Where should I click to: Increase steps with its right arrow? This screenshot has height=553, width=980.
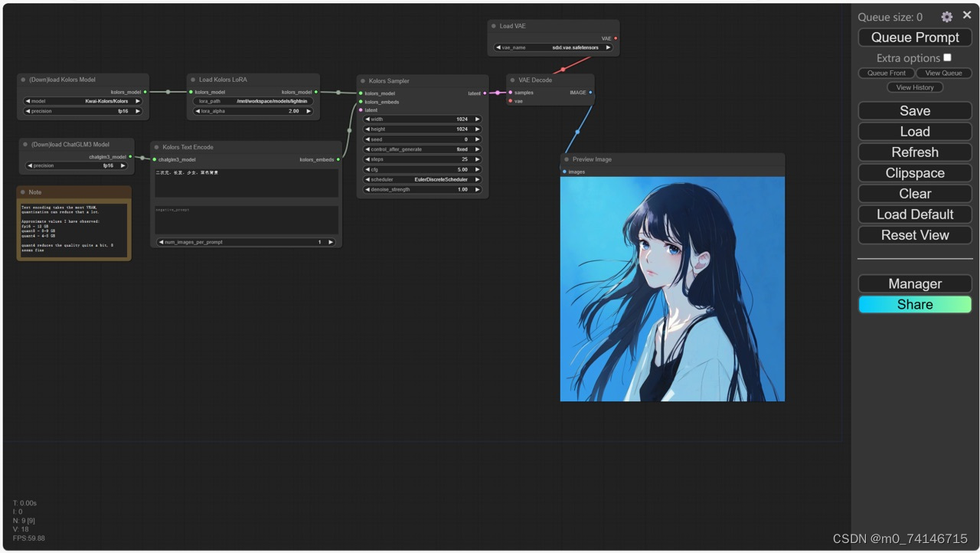pyautogui.click(x=478, y=159)
